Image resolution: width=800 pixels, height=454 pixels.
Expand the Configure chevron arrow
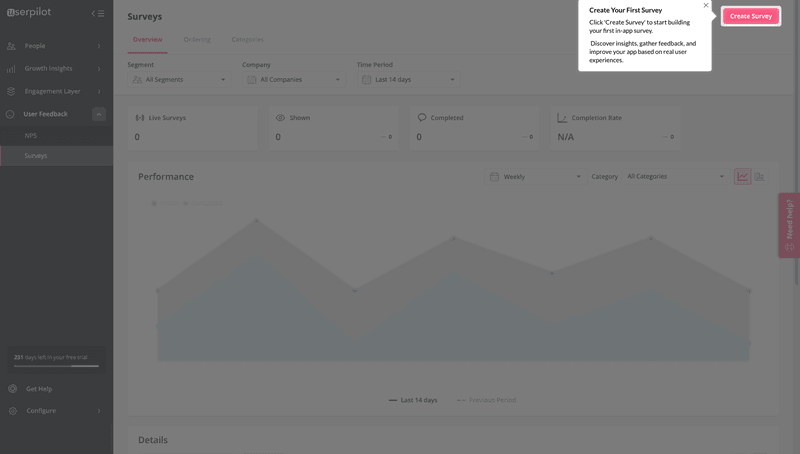tap(99, 411)
